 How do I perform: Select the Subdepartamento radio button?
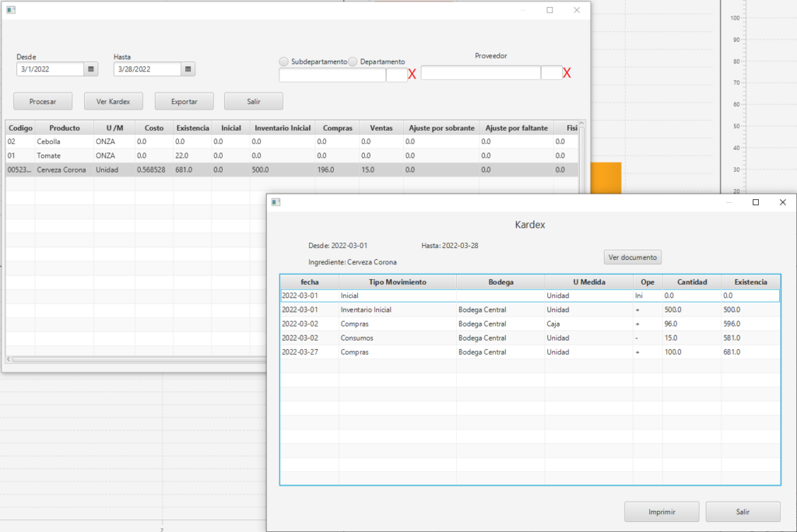(x=283, y=61)
